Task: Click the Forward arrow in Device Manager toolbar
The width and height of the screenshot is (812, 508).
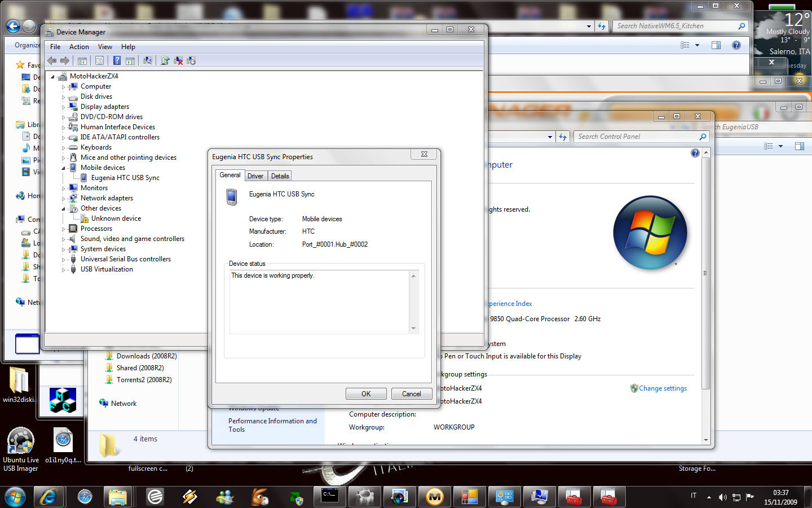Action: [x=65, y=60]
